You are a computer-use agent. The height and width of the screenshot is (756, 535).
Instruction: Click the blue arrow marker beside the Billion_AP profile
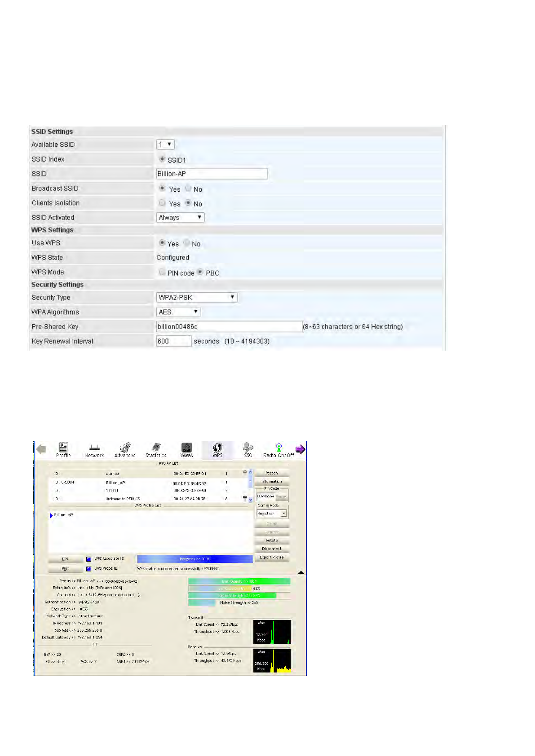coord(51,515)
